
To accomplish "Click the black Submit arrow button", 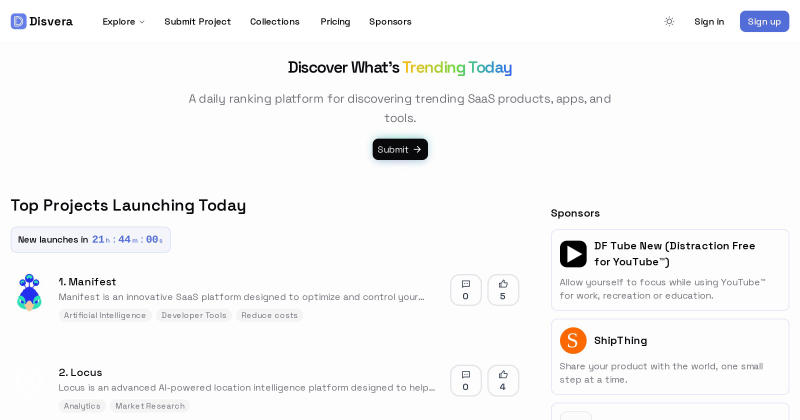I will pyautogui.click(x=400, y=150).
